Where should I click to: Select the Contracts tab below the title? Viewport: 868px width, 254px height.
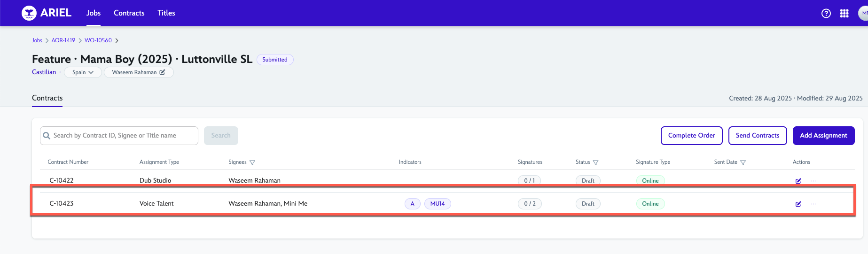tap(47, 98)
